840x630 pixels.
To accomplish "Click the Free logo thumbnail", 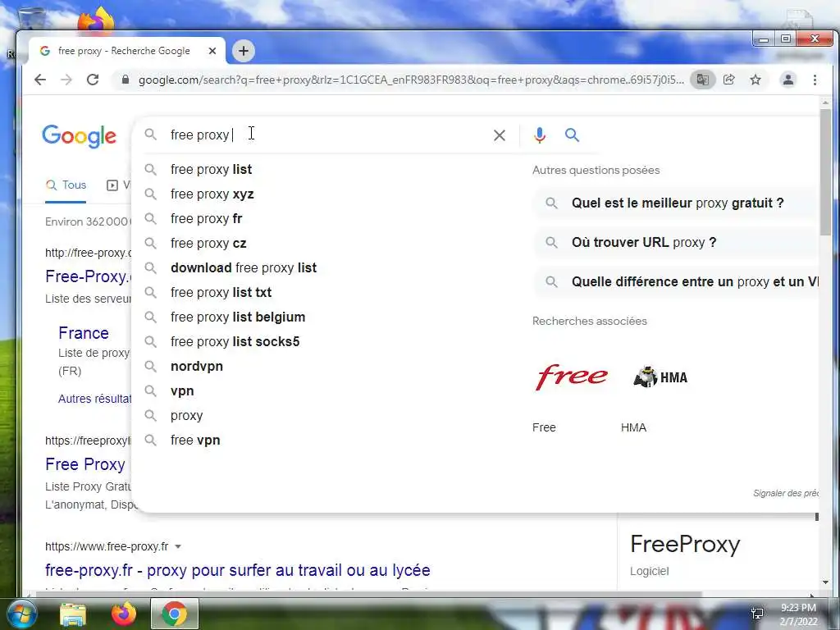I will [572, 377].
